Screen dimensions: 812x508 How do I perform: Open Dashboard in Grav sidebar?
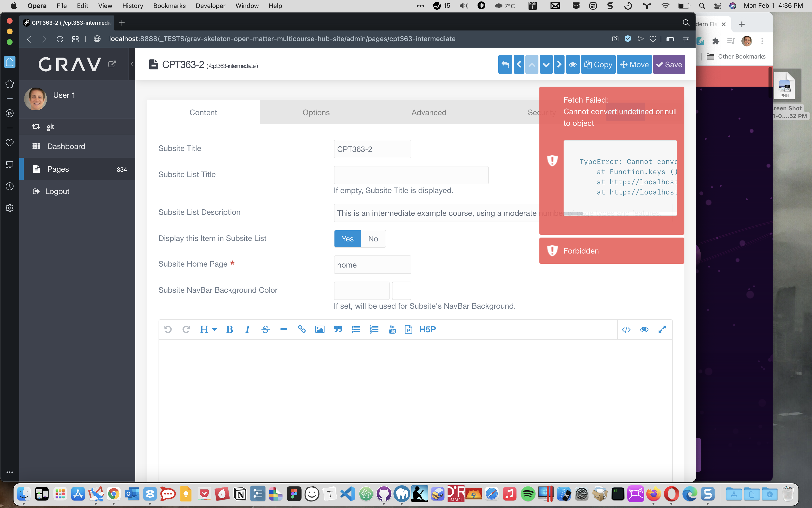click(77, 146)
